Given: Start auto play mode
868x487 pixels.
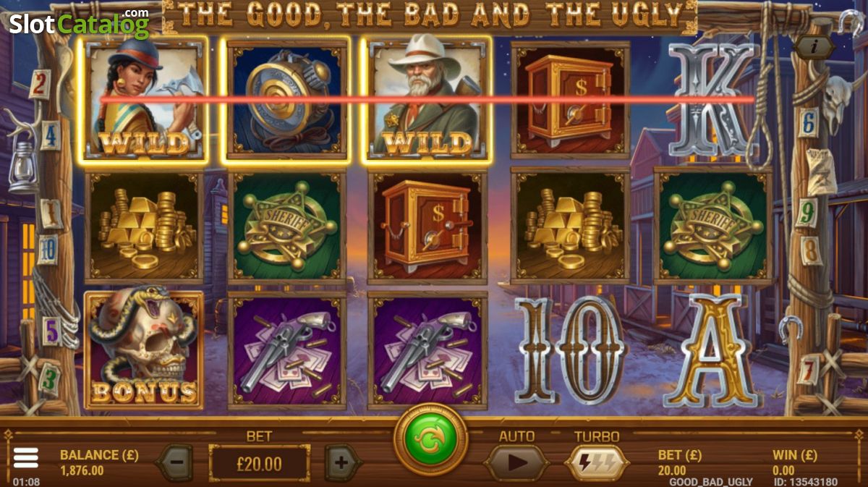Looking at the screenshot, I should tap(516, 462).
